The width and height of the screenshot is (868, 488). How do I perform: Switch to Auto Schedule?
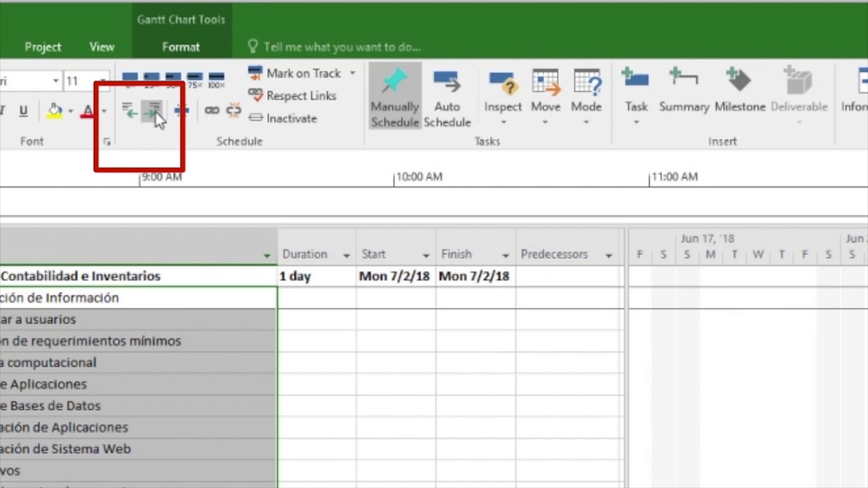pyautogui.click(x=448, y=97)
